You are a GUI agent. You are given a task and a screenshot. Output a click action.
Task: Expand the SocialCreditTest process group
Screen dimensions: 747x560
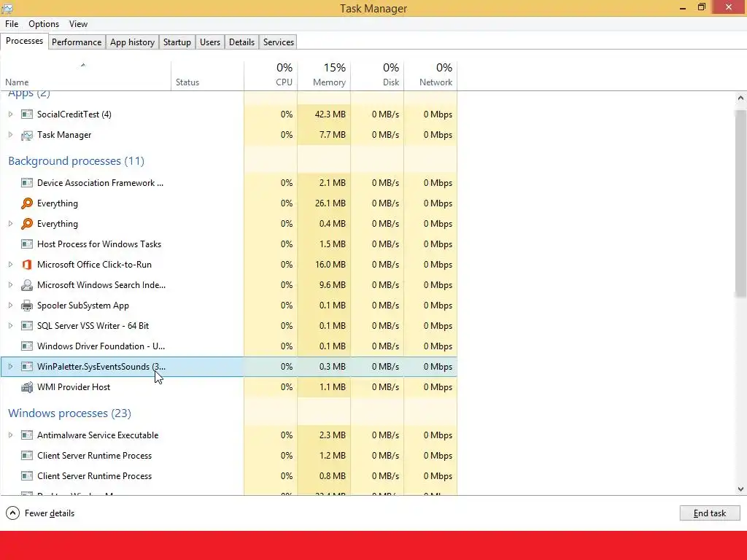[x=10, y=114]
